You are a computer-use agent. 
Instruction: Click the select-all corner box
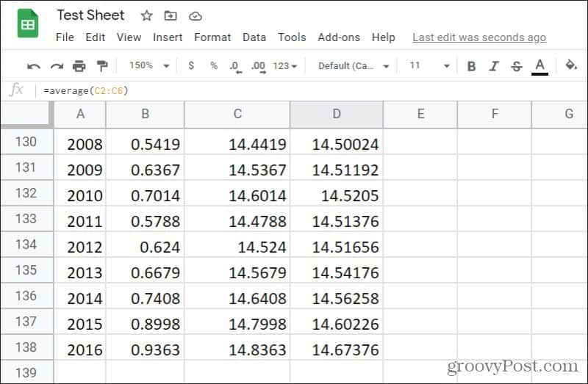[x=26, y=114]
